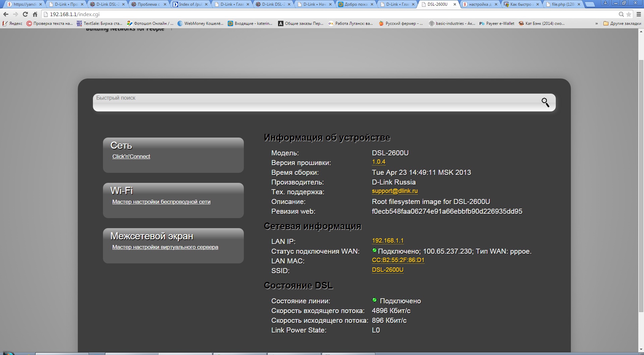644x355 pixels.
Task: Select the downstream rate '4896 Кбит/с'
Action: (391, 311)
